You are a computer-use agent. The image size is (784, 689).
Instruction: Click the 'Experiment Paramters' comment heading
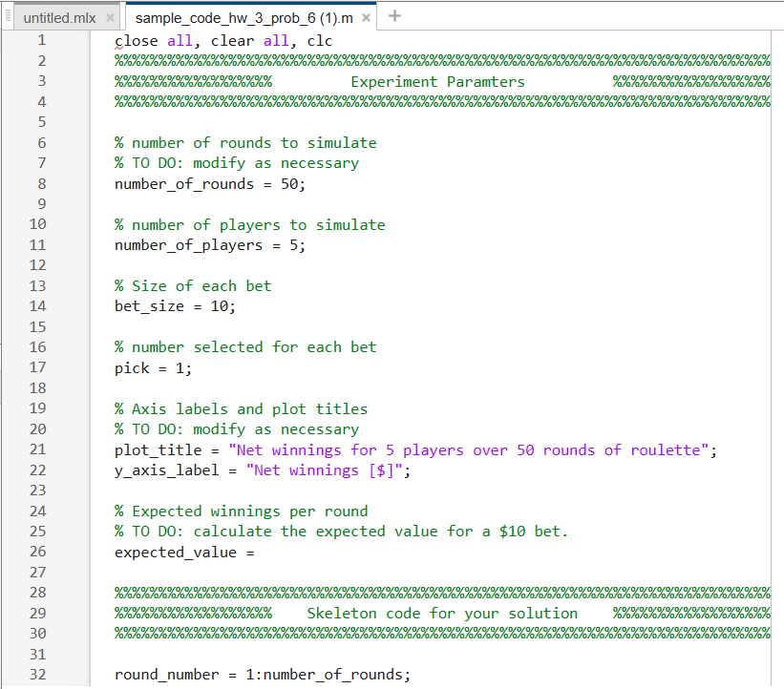tap(437, 81)
